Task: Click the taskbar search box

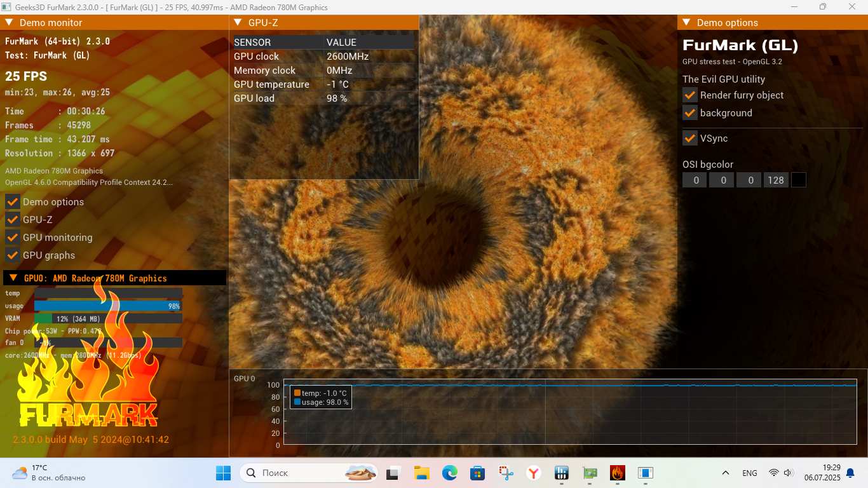Action: tap(308, 473)
